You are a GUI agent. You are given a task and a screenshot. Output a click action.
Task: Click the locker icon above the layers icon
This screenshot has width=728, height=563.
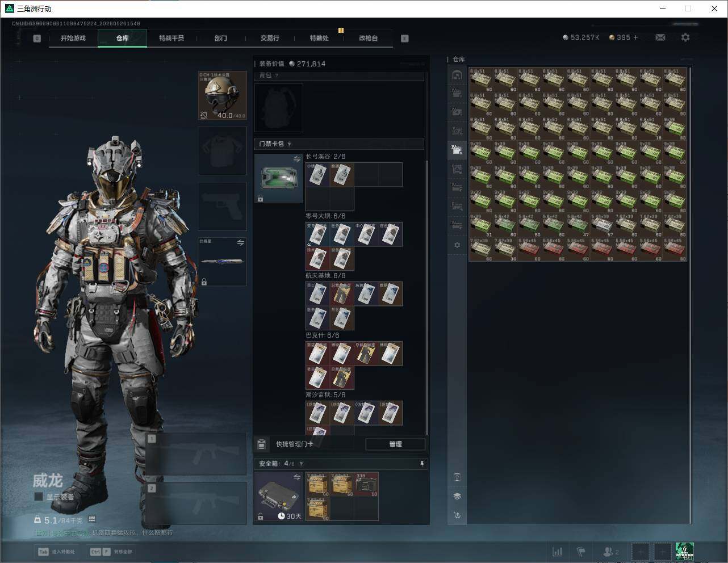point(457,477)
